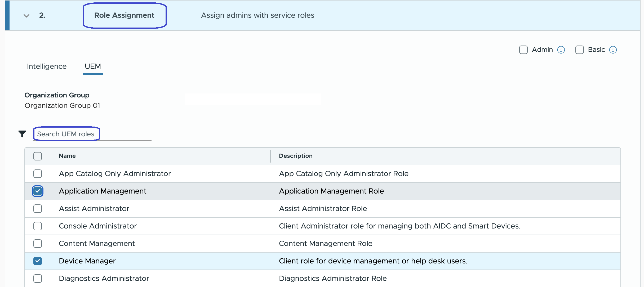
Task: Click 'Application Management Role' description
Action: coord(331,191)
